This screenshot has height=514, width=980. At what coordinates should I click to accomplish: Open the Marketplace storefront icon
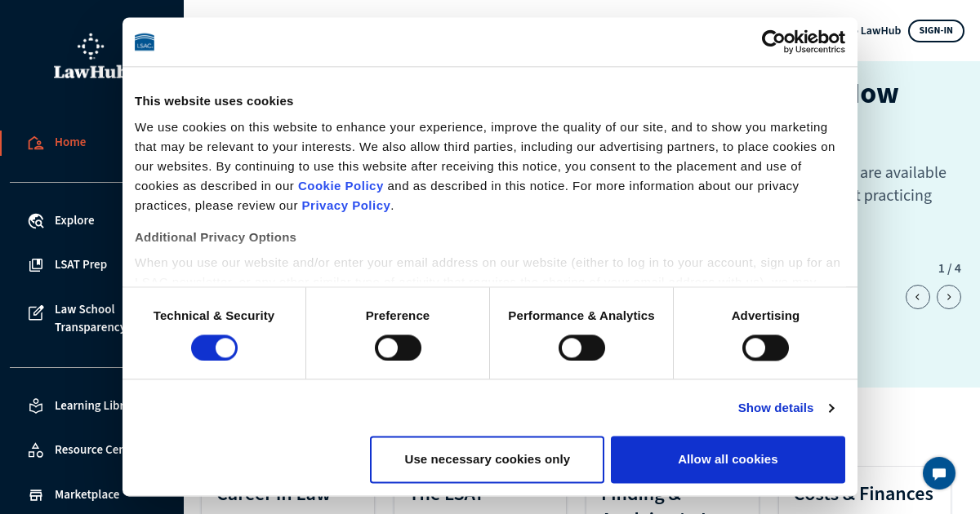tap(36, 494)
